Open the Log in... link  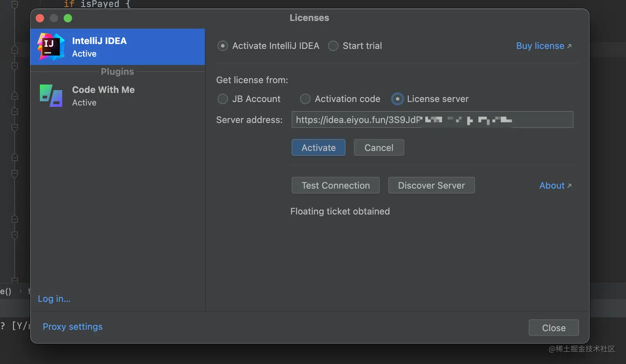click(x=54, y=299)
